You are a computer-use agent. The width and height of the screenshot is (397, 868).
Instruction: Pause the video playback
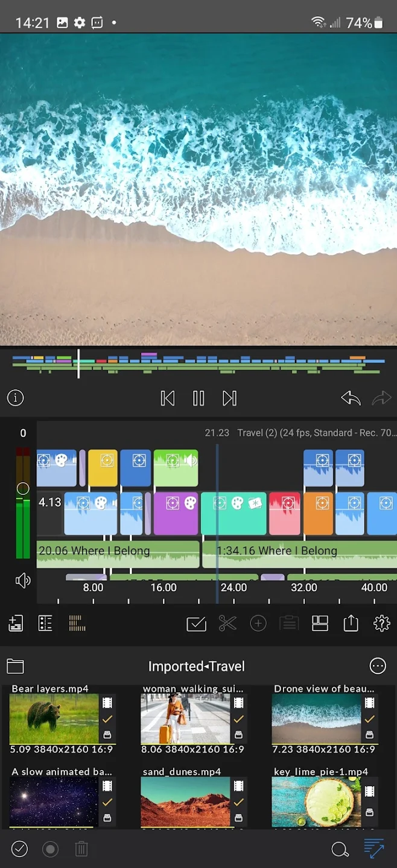198,398
